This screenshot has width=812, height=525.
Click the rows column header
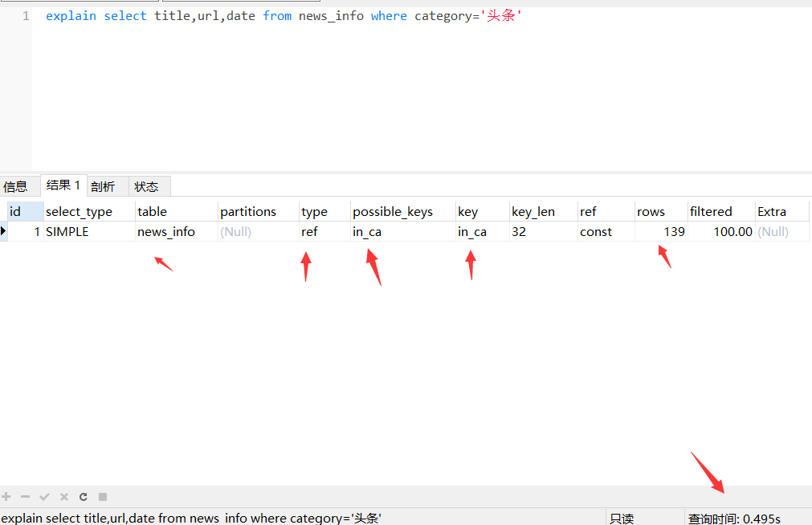click(x=661, y=211)
